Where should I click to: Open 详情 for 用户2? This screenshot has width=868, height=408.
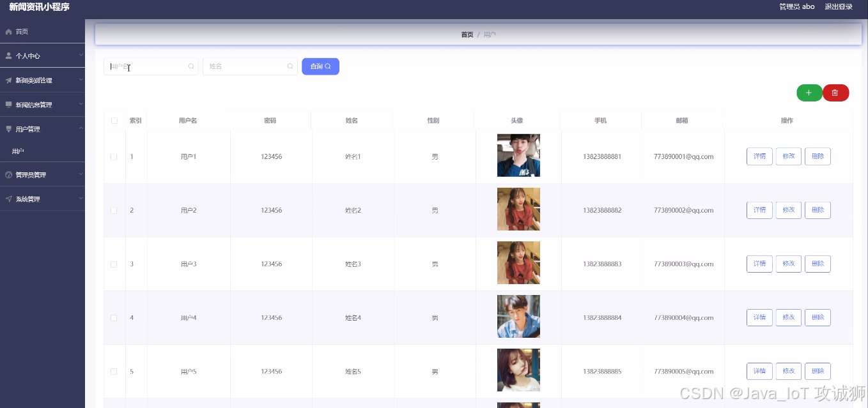pos(759,210)
